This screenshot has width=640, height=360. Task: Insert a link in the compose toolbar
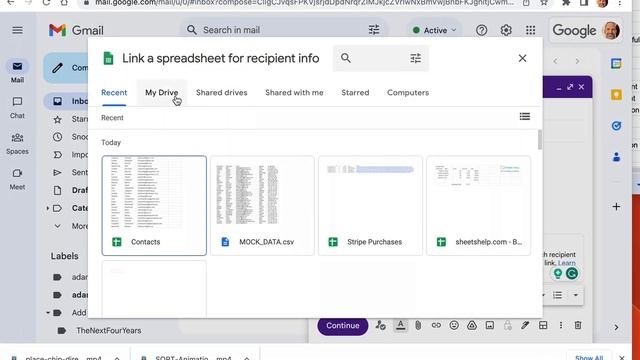coord(436,325)
